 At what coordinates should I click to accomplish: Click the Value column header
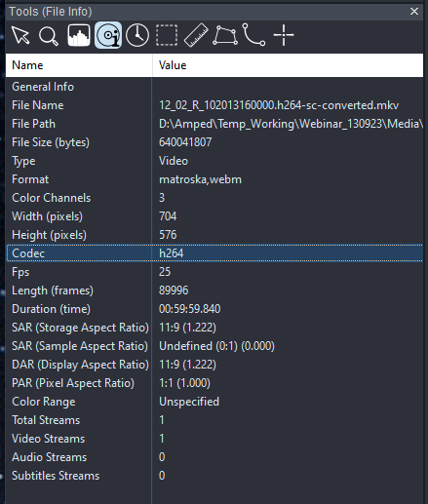tap(288, 65)
